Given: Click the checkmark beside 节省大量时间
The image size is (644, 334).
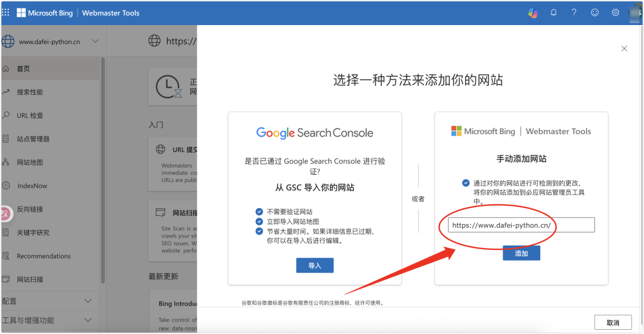Looking at the screenshot, I should (259, 231).
